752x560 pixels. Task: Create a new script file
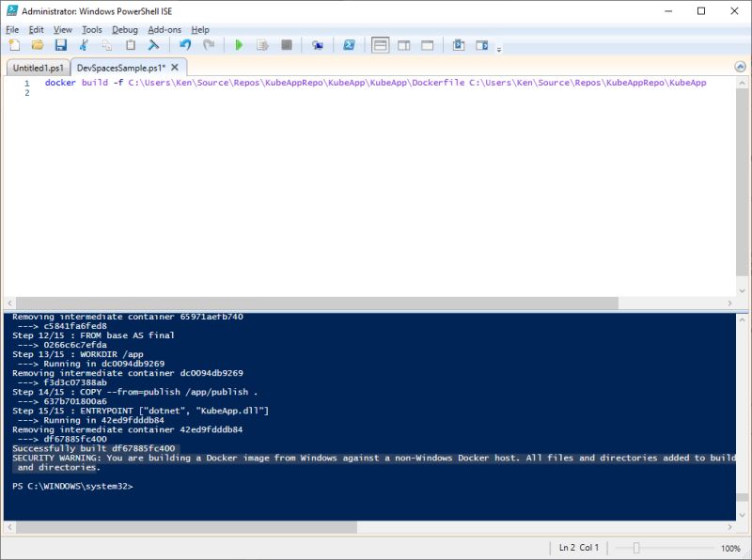point(14,45)
